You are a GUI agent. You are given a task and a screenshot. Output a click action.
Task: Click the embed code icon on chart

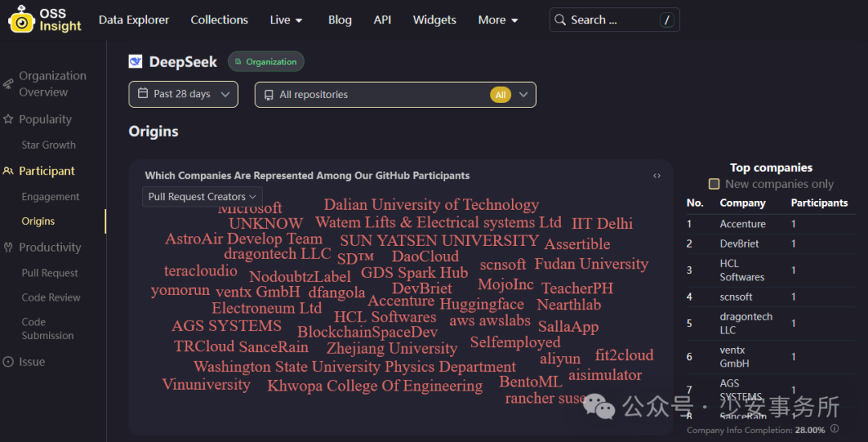(657, 176)
